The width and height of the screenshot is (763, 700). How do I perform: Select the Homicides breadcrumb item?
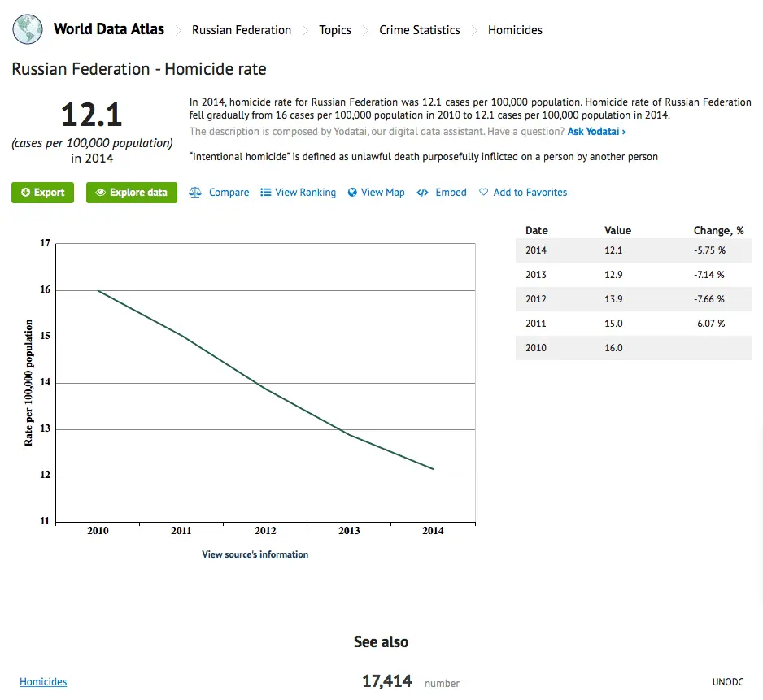click(515, 30)
